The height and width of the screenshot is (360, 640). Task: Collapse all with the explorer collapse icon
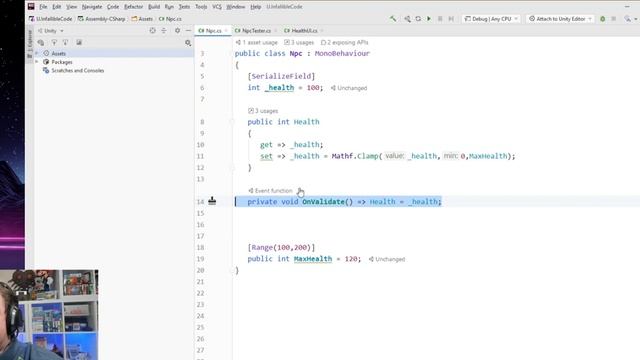164,31
